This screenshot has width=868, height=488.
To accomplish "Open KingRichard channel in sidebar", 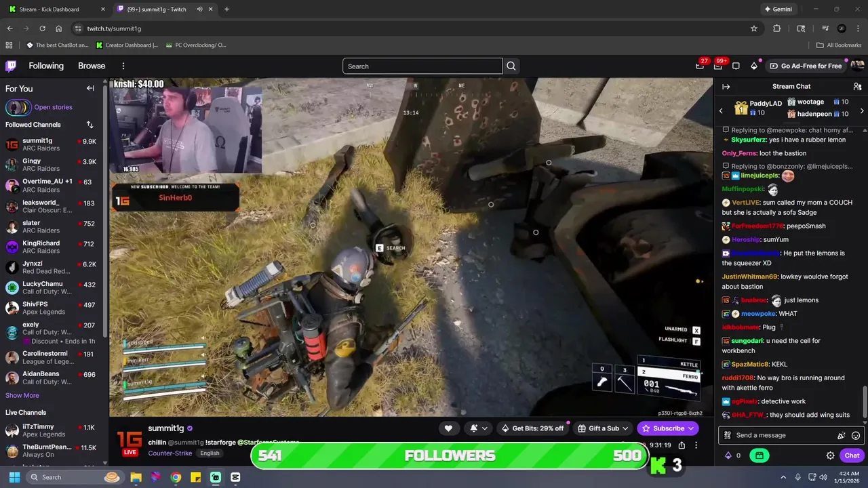I will pyautogui.click(x=52, y=247).
